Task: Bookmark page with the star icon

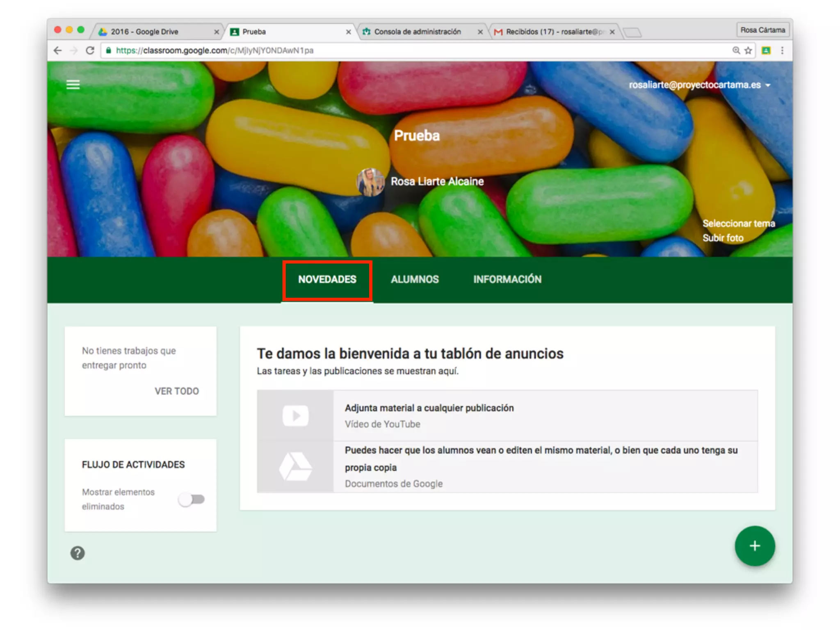Action: coord(748,50)
